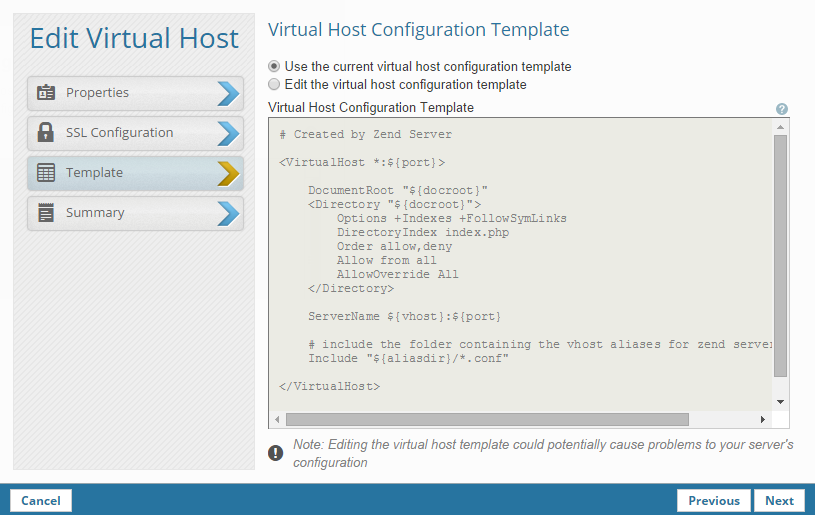Viewport: 815px width, 515px height.
Task: Click the Next button
Action: (779, 501)
